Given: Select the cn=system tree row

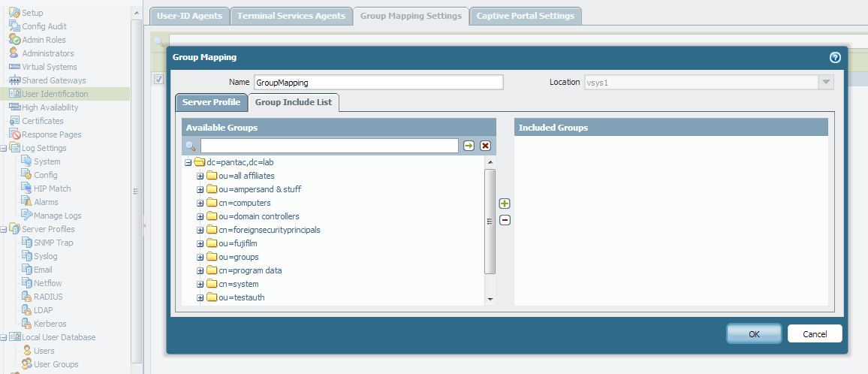Looking at the screenshot, I should pyautogui.click(x=239, y=284).
